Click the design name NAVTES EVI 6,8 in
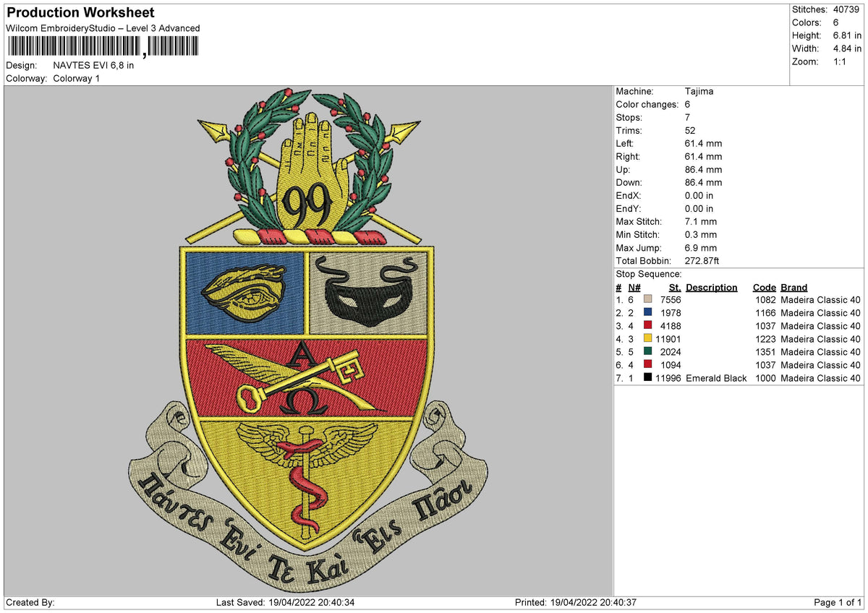 (93, 65)
